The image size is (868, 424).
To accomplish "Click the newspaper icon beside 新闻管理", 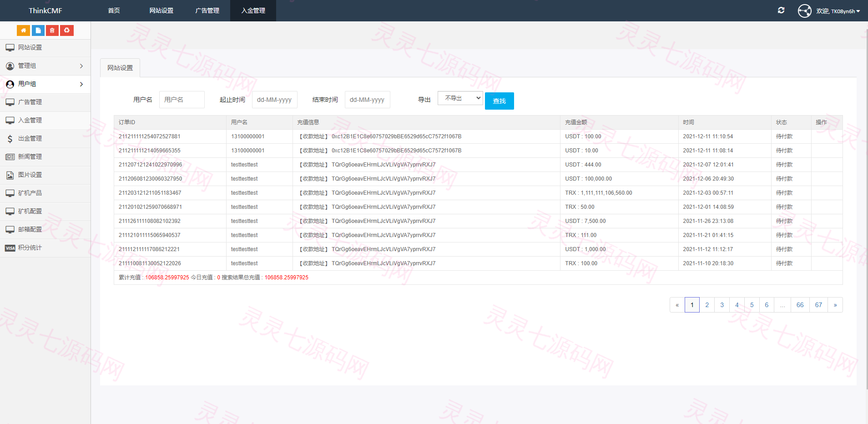I will (x=10, y=157).
